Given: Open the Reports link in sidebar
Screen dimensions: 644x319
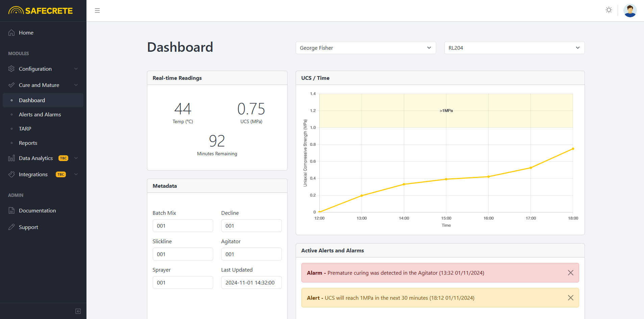Looking at the screenshot, I should [x=28, y=143].
